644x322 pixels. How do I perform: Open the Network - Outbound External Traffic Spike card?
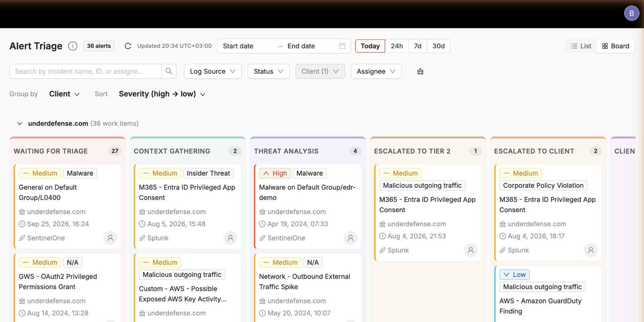pyautogui.click(x=308, y=287)
